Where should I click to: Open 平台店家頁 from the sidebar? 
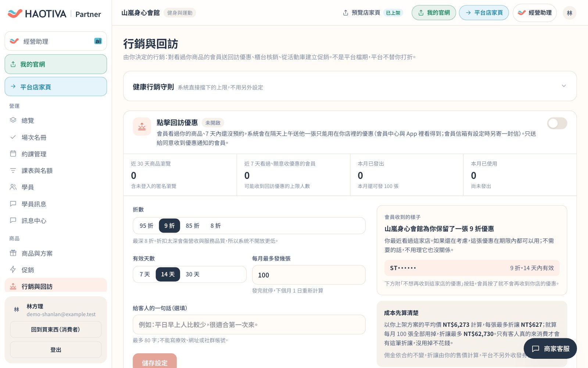pos(56,86)
